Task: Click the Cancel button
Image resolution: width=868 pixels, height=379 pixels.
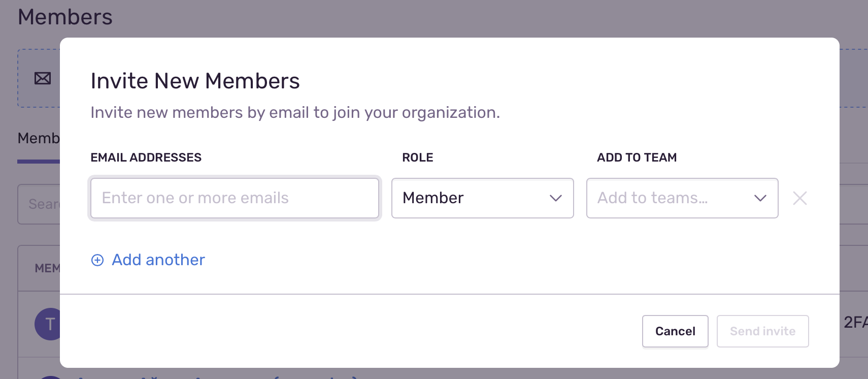Action: 675,331
